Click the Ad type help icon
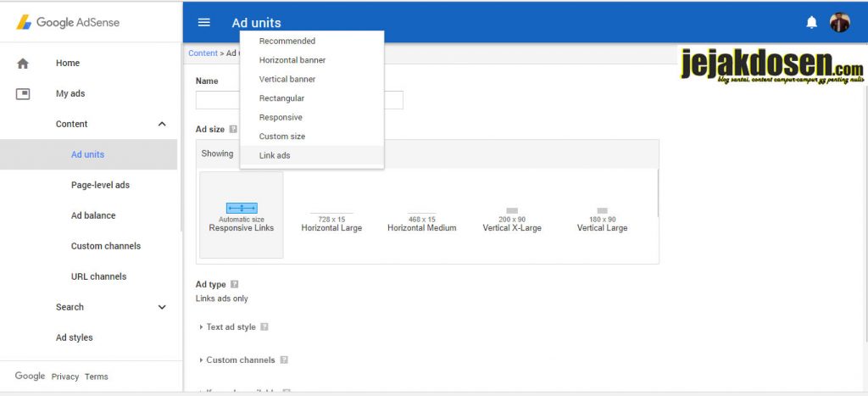Viewport: 868px width, 396px height. pyautogui.click(x=234, y=284)
